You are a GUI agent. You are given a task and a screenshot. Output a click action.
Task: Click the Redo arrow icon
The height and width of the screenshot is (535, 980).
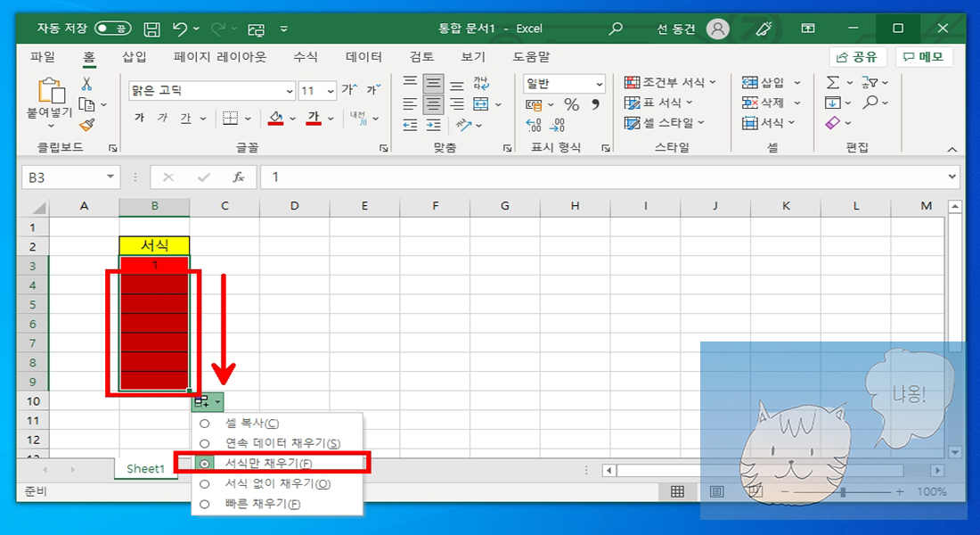[218, 29]
